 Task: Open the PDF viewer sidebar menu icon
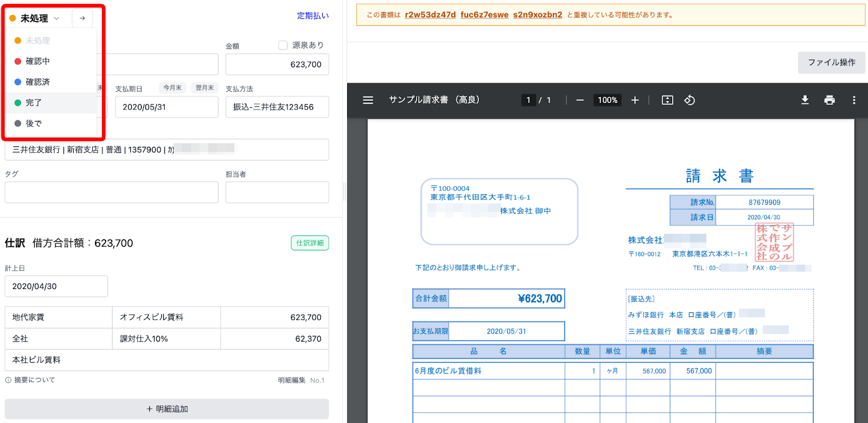point(368,100)
